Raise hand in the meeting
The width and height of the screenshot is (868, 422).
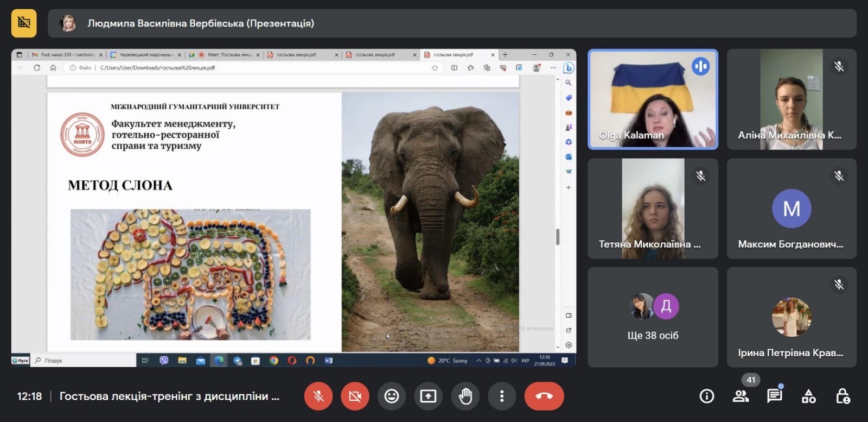click(x=465, y=396)
